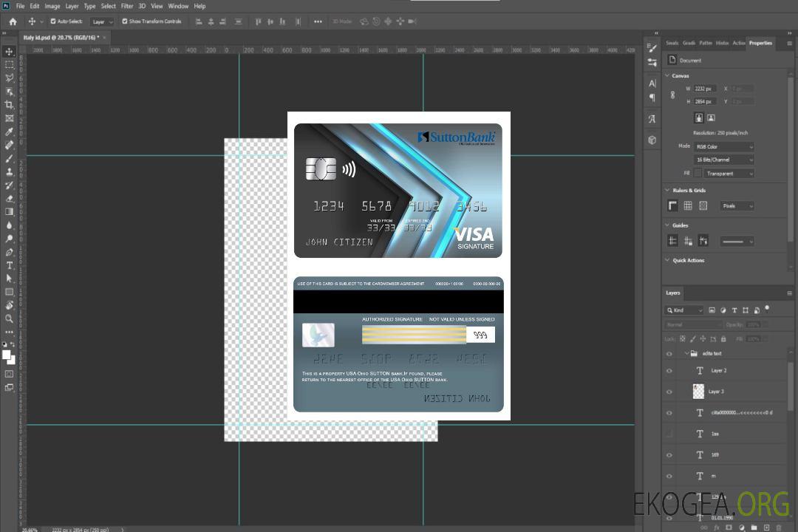Toggle the Auto-Select checkbox

click(53, 21)
